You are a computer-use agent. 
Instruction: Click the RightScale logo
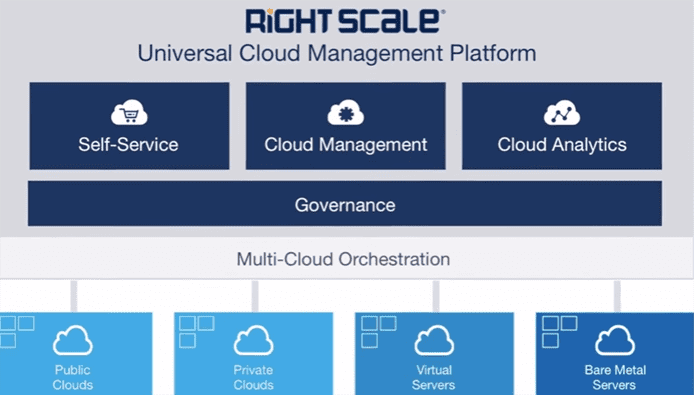pos(345,21)
